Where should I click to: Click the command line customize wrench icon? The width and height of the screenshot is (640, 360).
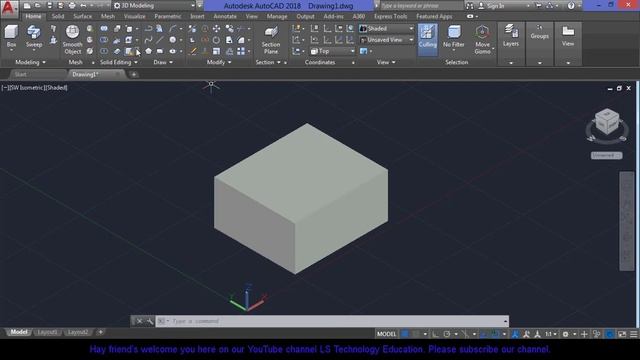[150, 321]
